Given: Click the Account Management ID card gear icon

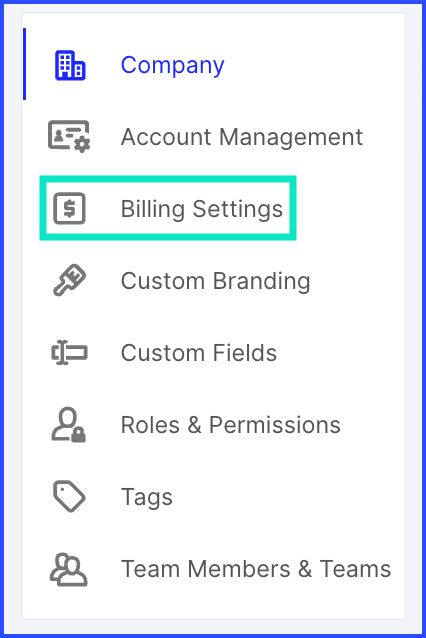Looking at the screenshot, I should pos(69,137).
